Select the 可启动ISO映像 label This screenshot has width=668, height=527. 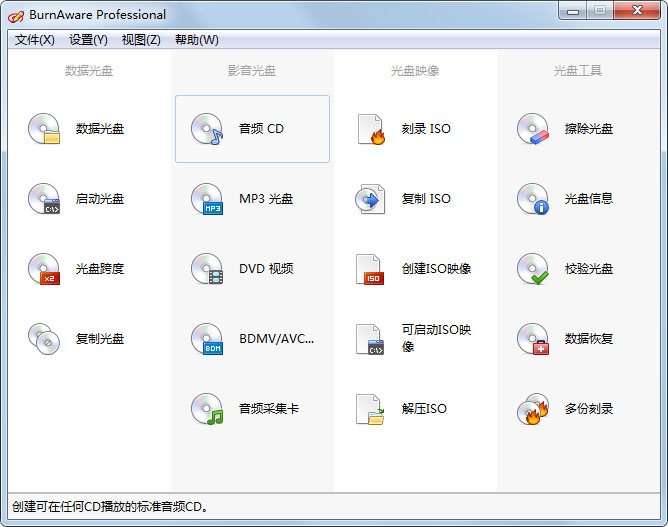tap(436, 338)
